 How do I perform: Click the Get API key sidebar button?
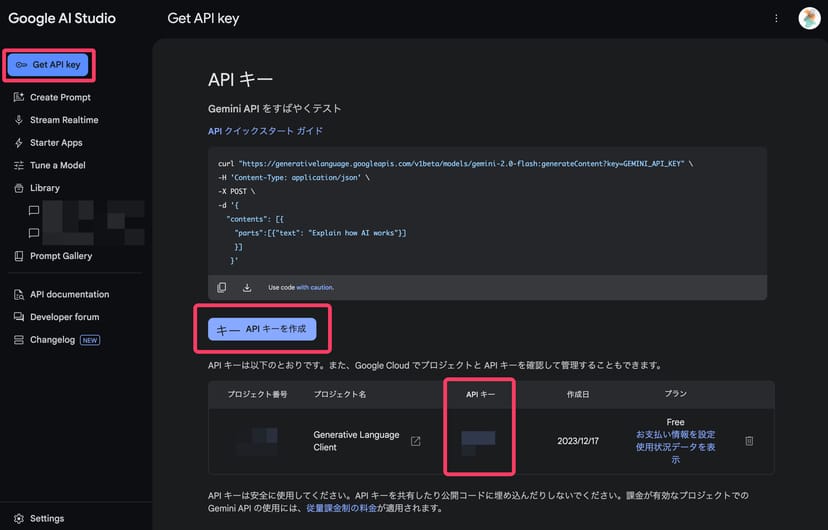[50, 65]
